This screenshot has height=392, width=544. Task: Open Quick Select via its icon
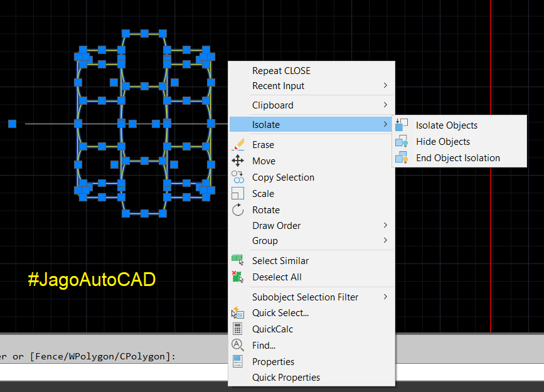238,312
